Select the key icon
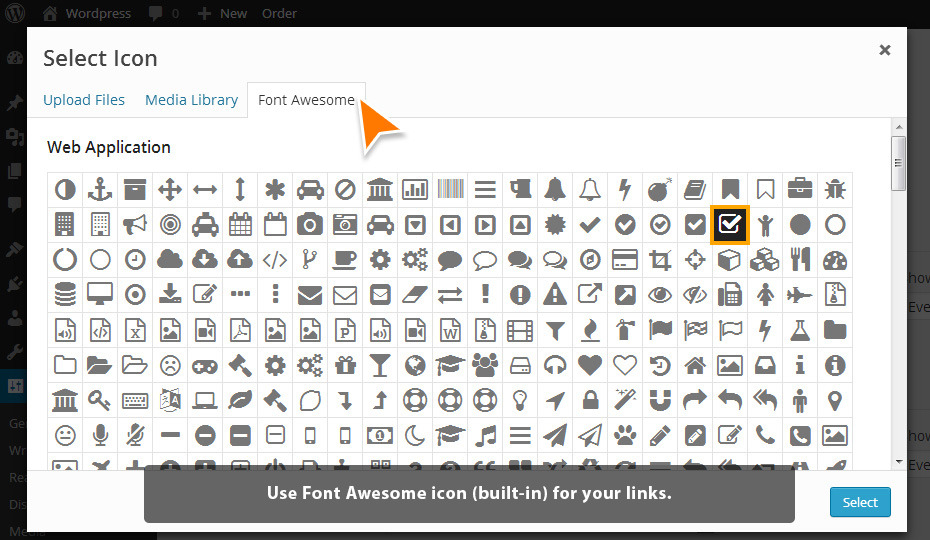The width and height of the screenshot is (930, 540). pyautogui.click(x=100, y=401)
